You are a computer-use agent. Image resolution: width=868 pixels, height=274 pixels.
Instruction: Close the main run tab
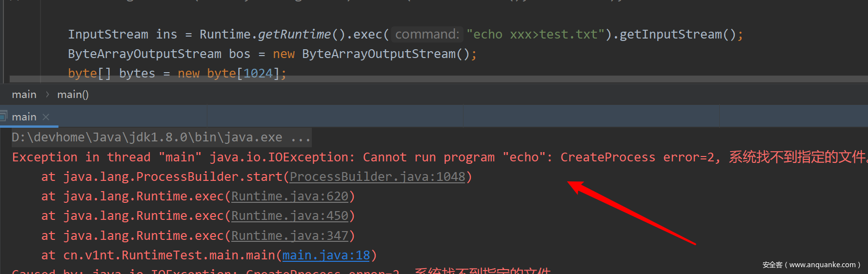pyautogui.click(x=46, y=117)
